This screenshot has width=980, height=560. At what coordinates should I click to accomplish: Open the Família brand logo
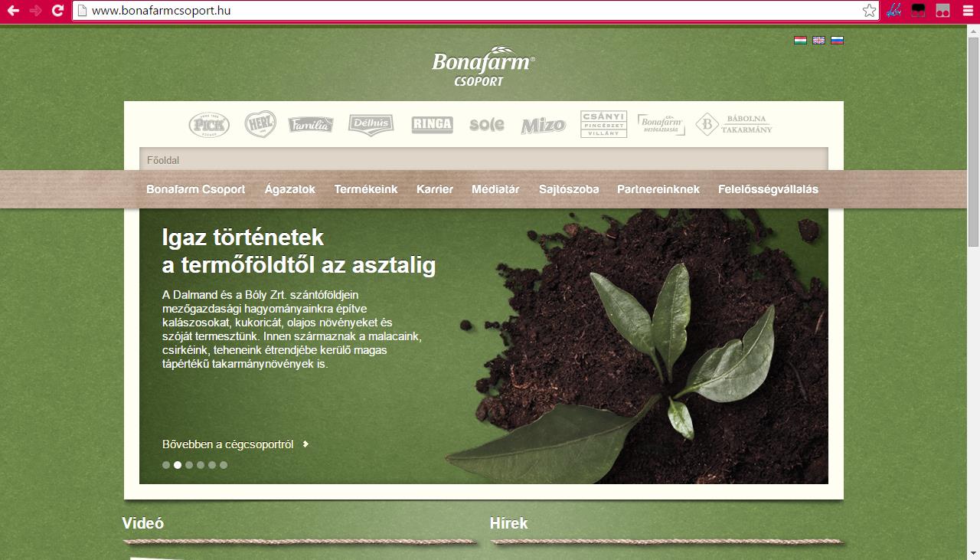tap(311, 125)
